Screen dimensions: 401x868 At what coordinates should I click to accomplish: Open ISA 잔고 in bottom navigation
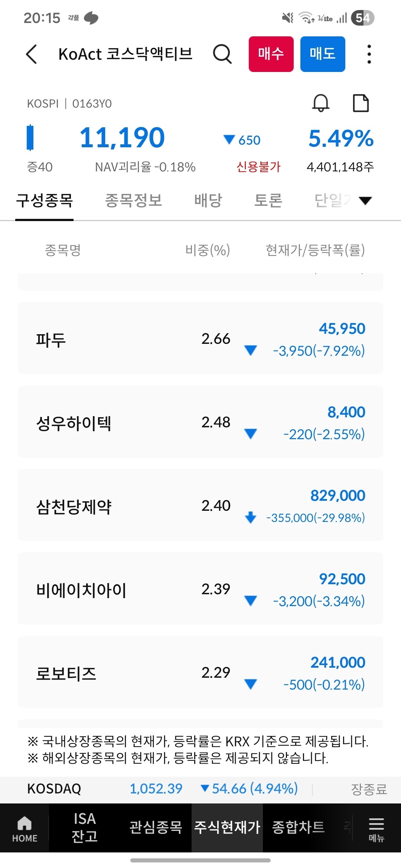coord(85,828)
